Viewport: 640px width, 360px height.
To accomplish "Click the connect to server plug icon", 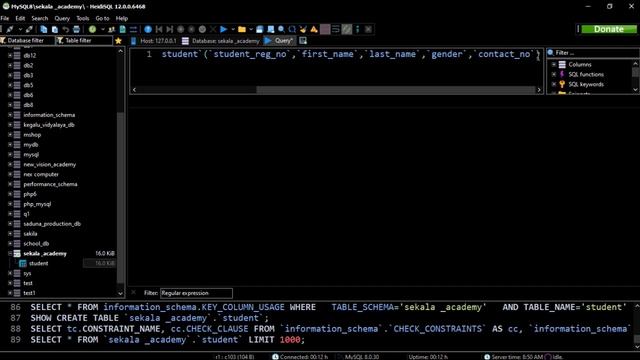I will click(x=10, y=29).
